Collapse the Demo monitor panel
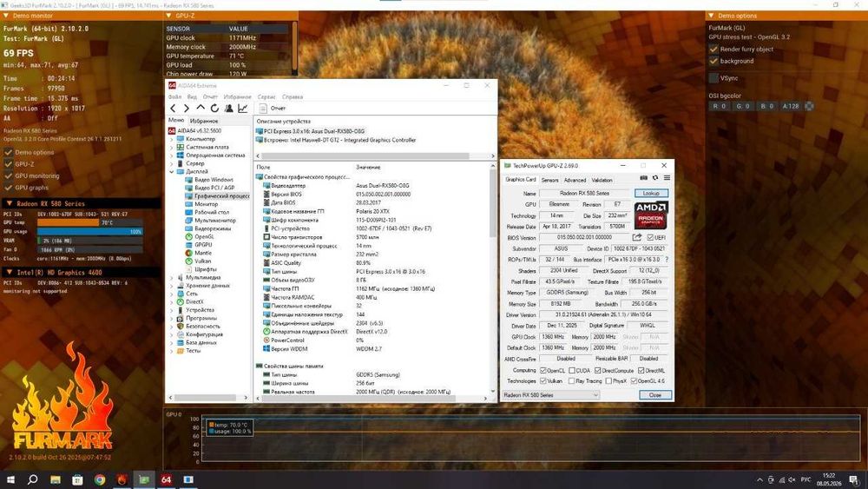This screenshot has width=868, height=489. click(x=6, y=16)
